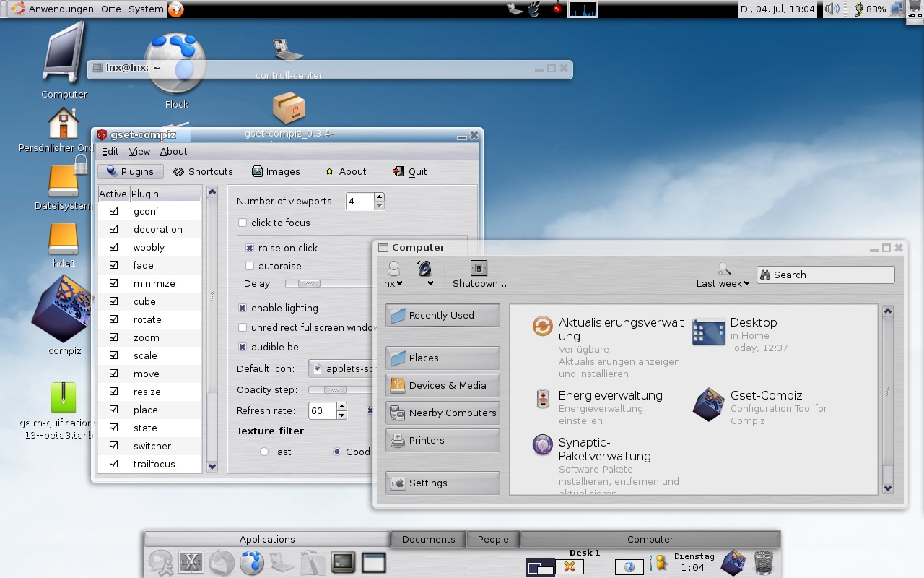Uncheck raise on click option
The height and width of the screenshot is (578, 924).
tap(250, 248)
